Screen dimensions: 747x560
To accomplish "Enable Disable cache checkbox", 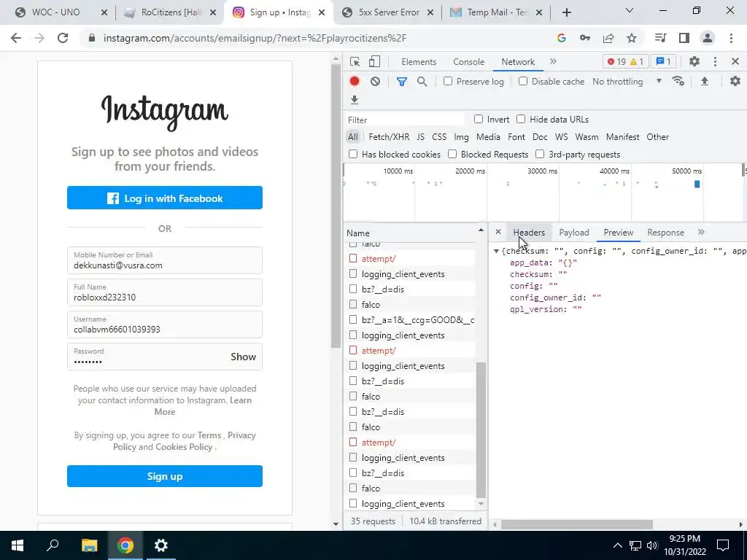I will point(523,82).
